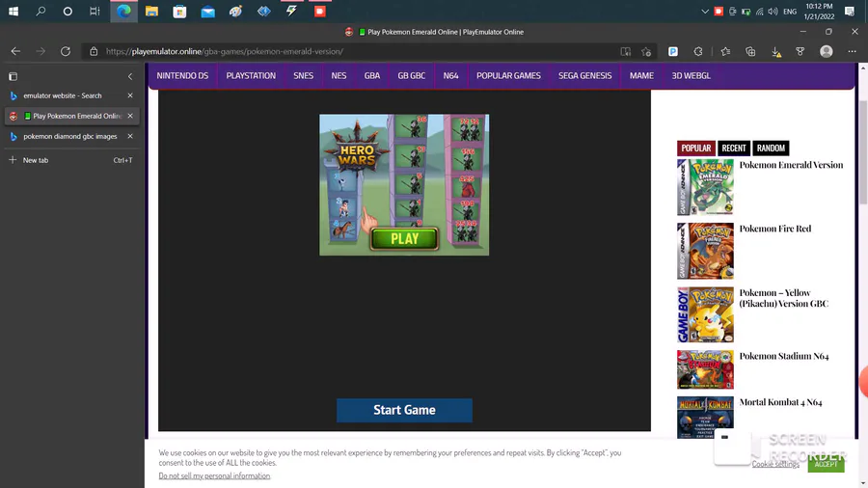
Task: Open browser extensions puzzle icon
Action: [x=698, y=51]
